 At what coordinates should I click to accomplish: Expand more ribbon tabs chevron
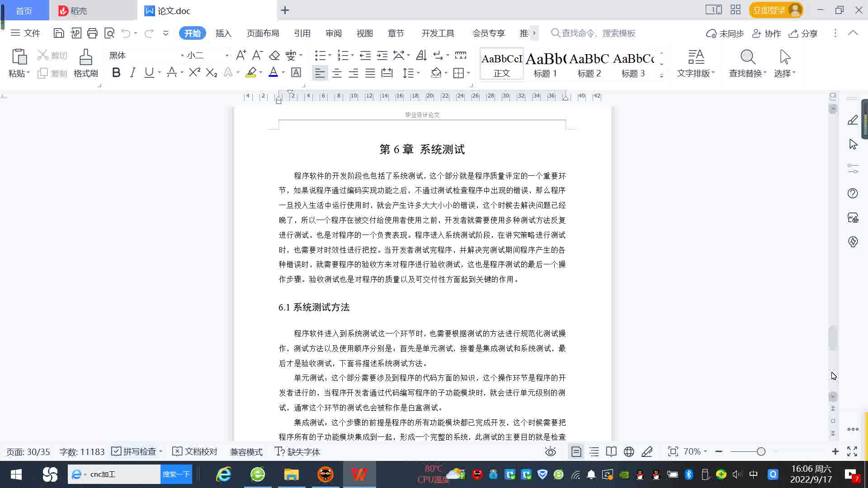point(534,33)
